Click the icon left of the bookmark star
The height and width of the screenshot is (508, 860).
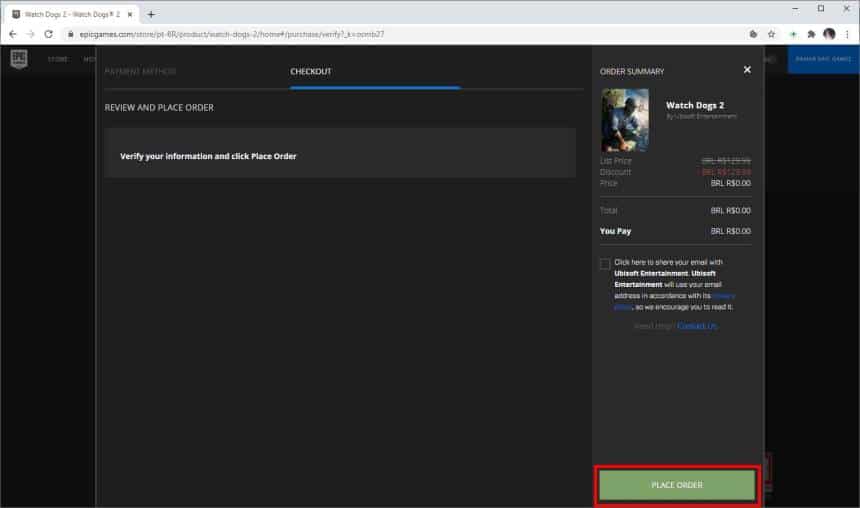pos(753,34)
